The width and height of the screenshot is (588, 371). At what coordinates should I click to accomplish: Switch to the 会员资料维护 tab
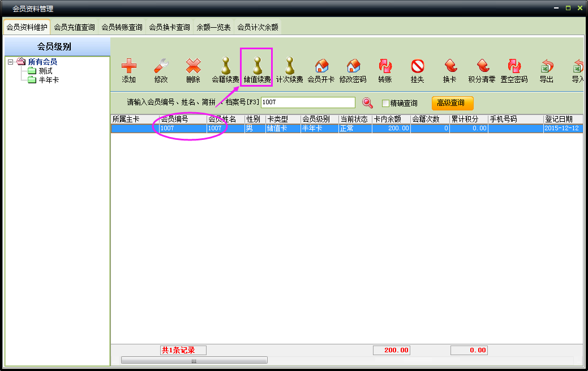coord(27,27)
